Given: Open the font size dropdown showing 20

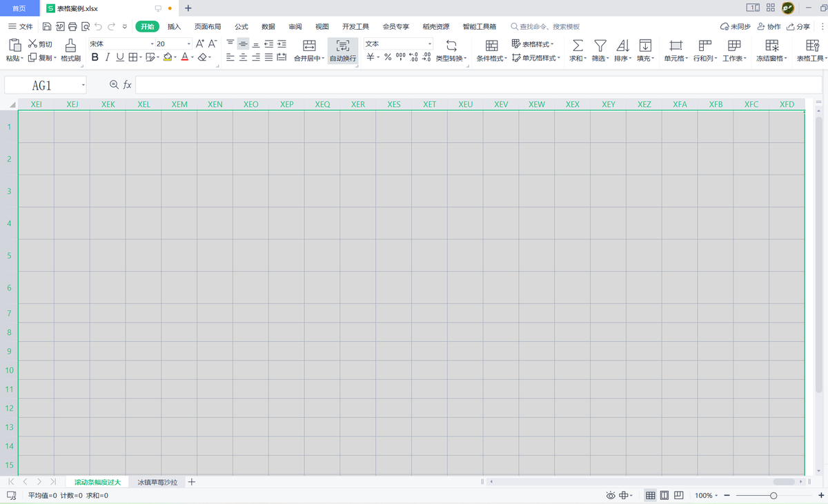Looking at the screenshot, I should click(189, 44).
